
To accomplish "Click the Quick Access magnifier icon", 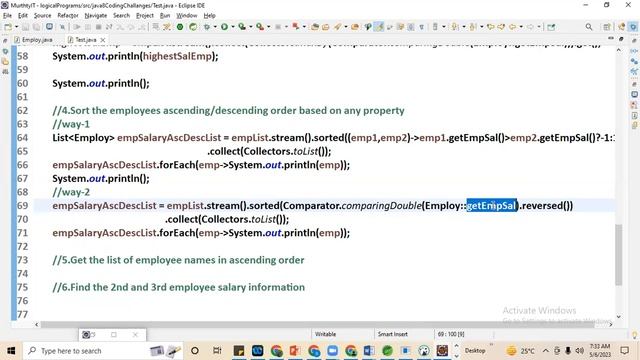I will pos(589,27).
